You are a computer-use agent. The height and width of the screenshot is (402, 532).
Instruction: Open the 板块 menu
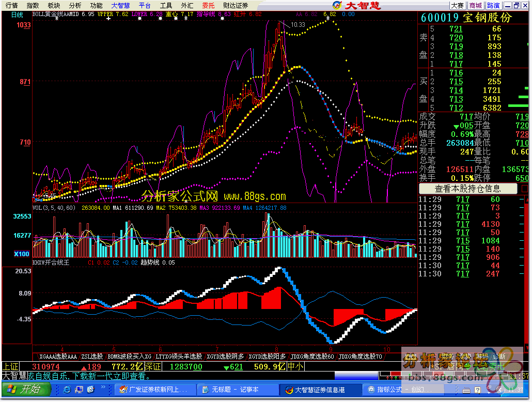coord(54,6)
